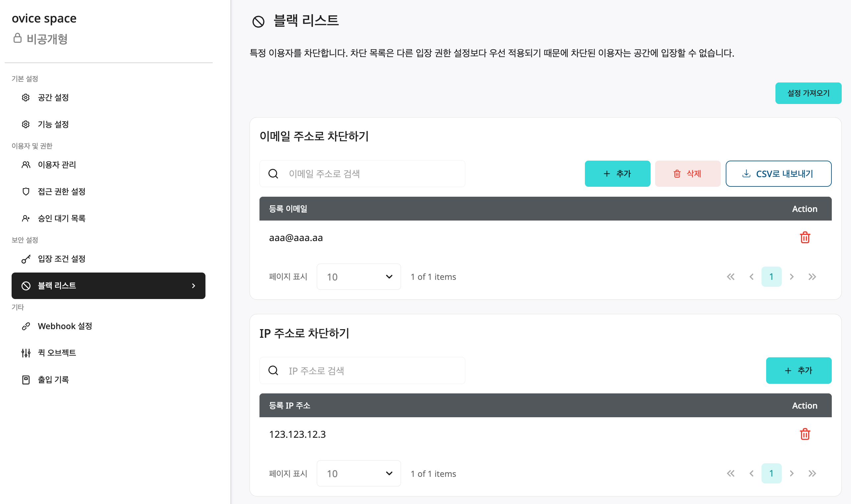Go to next page of email list
851x504 pixels.
click(x=792, y=277)
